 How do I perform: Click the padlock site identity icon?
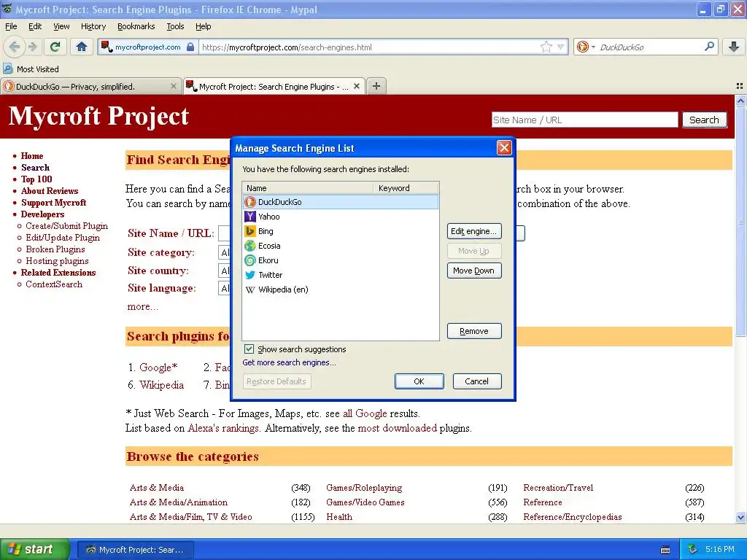point(190,47)
